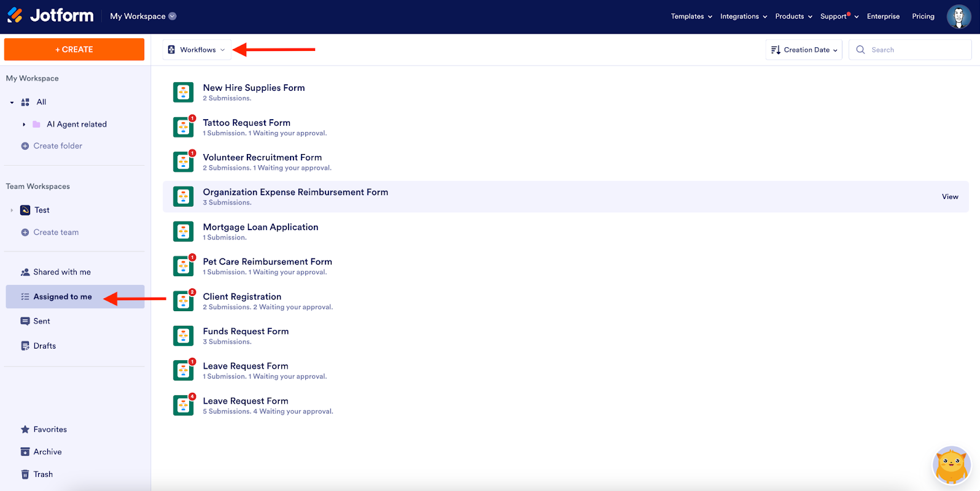Click the Jotform logo
The height and width of the screenshot is (491, 980).
click(50, 15)
